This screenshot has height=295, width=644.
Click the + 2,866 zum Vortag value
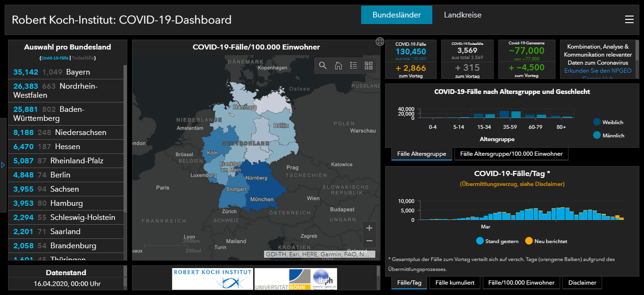pyautogui.click(x=411, y=68)
